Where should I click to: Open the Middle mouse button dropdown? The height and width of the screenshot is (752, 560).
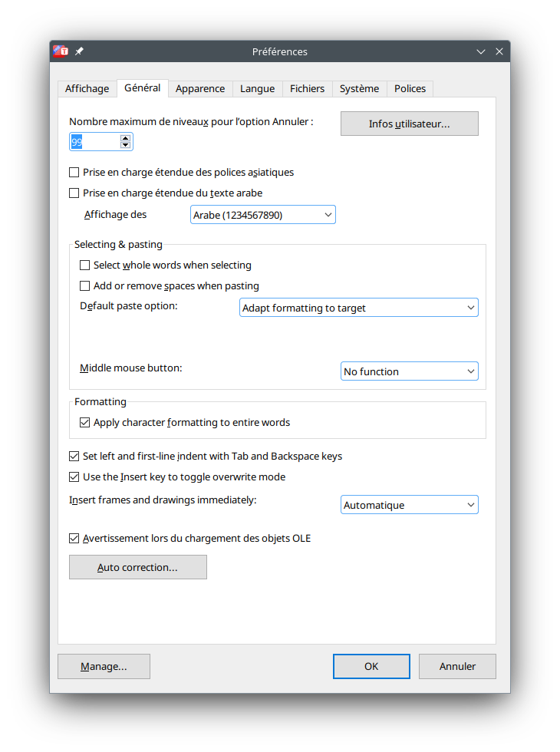[409, 372]
